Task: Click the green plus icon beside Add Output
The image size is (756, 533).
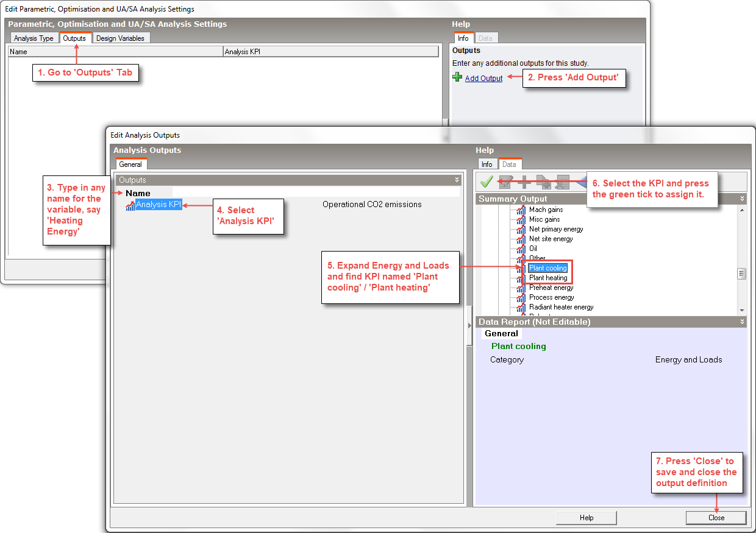Action: (457, 77)
